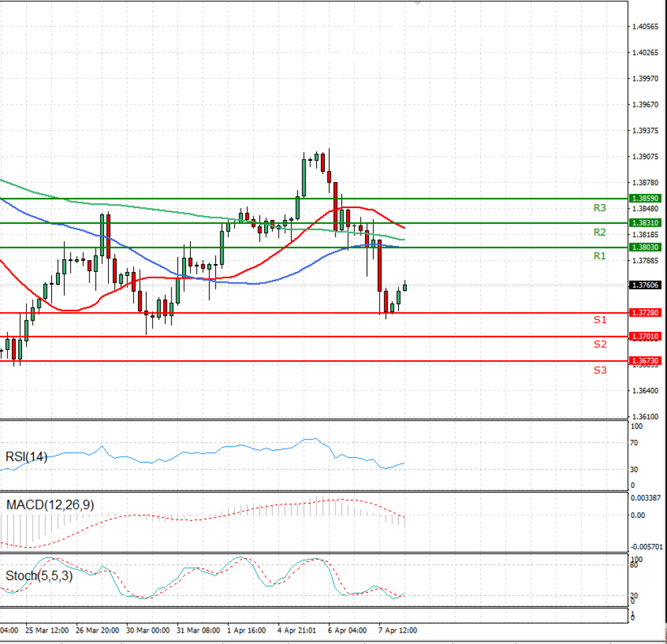Viewport: 667px width, 644px height.
Task: Click the 1.39970 price axis value
Action: tap(645, 78)
